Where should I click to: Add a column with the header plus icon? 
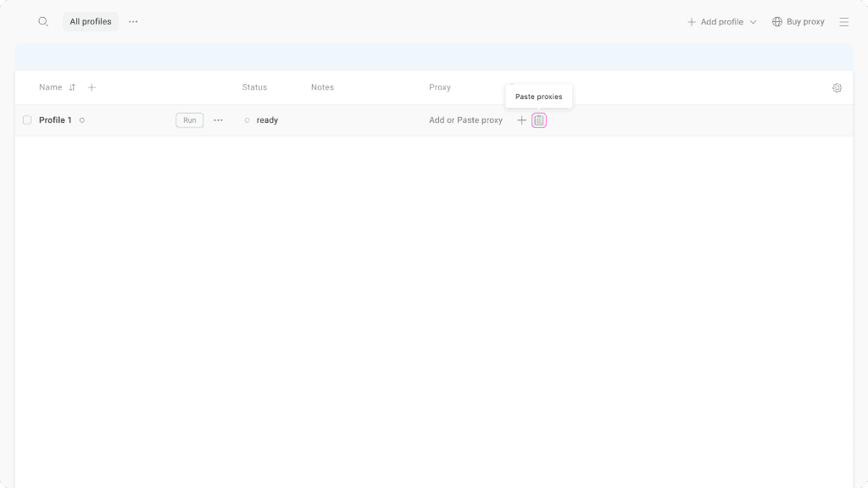click(92, 87)
